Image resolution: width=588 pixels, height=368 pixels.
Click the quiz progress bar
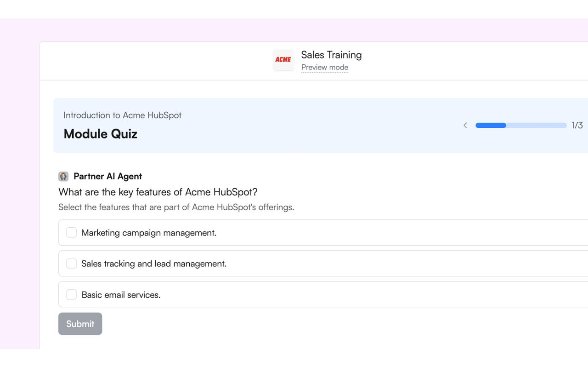click(521, 125)
